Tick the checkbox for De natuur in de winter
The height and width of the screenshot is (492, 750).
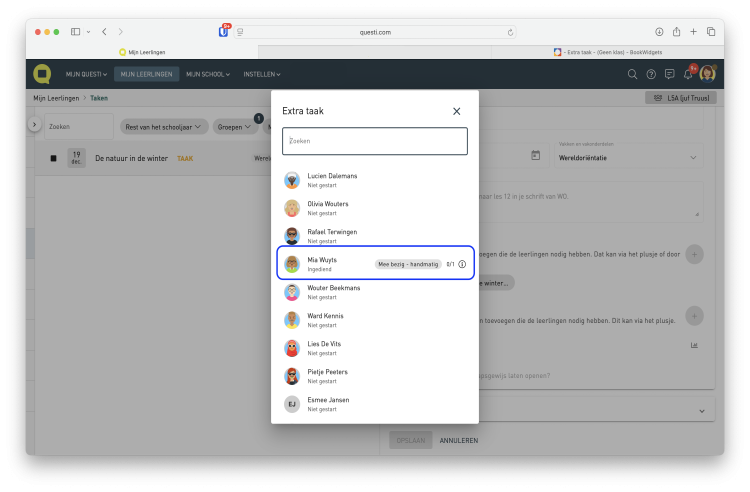(x=54, y=158)
